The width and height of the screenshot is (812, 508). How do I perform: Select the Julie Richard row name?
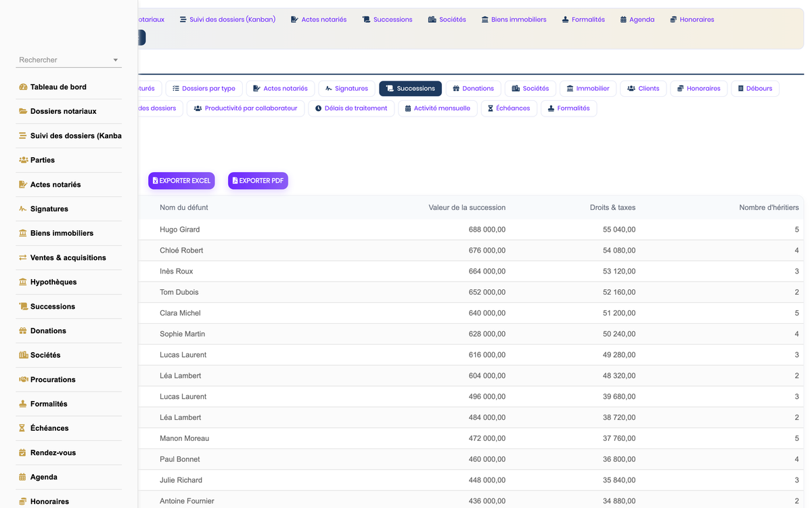tap(181, 481)
